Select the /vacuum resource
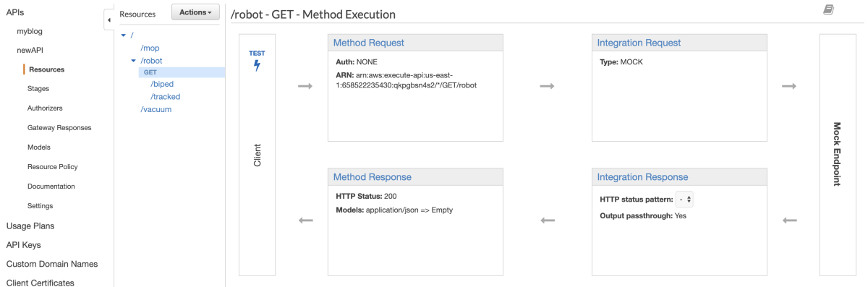Screen dimensions: 868x287 [156, 109]
